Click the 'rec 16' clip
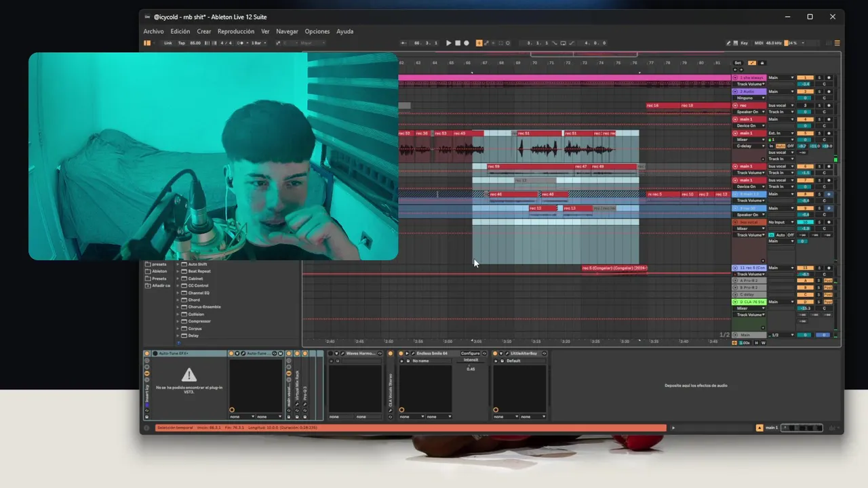This screenshot has width=868, height=488. click(663, 105)
